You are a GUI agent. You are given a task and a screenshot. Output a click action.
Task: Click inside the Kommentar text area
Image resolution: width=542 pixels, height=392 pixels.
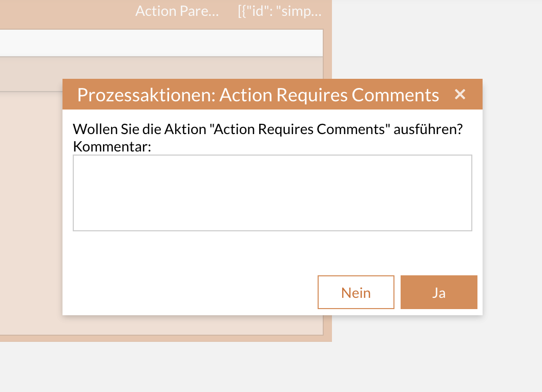pos(272,193)
